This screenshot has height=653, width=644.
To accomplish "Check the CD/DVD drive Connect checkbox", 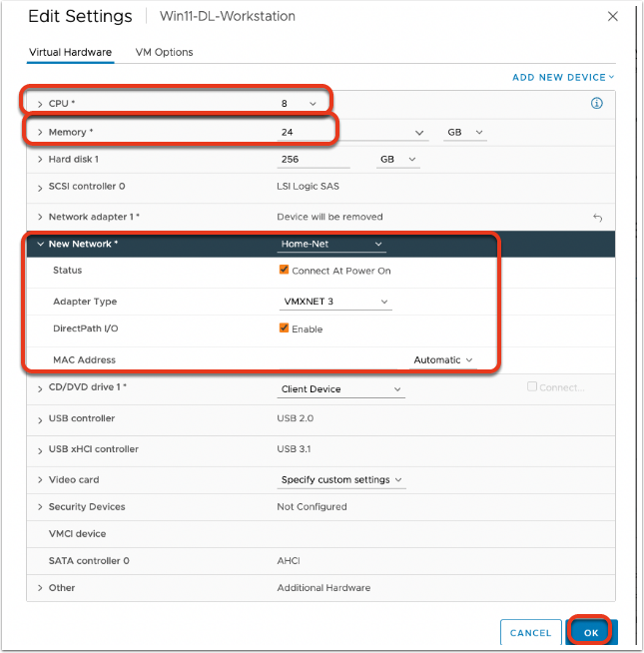I will click(532, 387).
